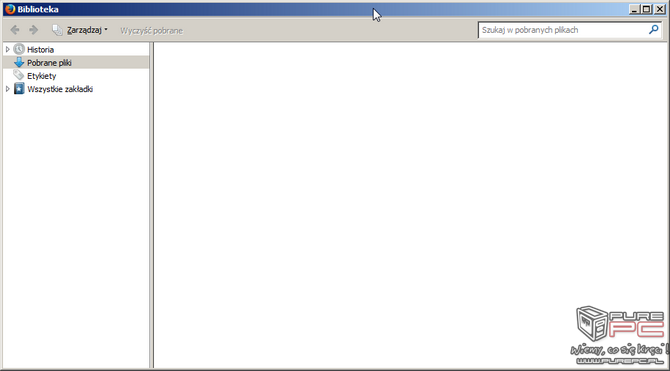The width and height of the screenshot is (670, 371).
Task: Select the Etykiety entry in the sidebar
Action: tap(41, 76)
